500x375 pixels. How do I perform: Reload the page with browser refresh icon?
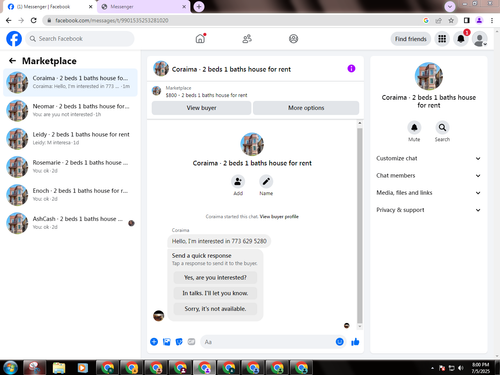tap(34, 20)
